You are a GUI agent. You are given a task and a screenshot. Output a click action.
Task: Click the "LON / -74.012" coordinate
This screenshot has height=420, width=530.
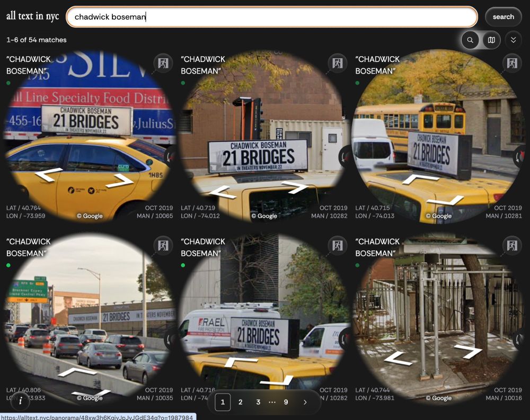200,216
